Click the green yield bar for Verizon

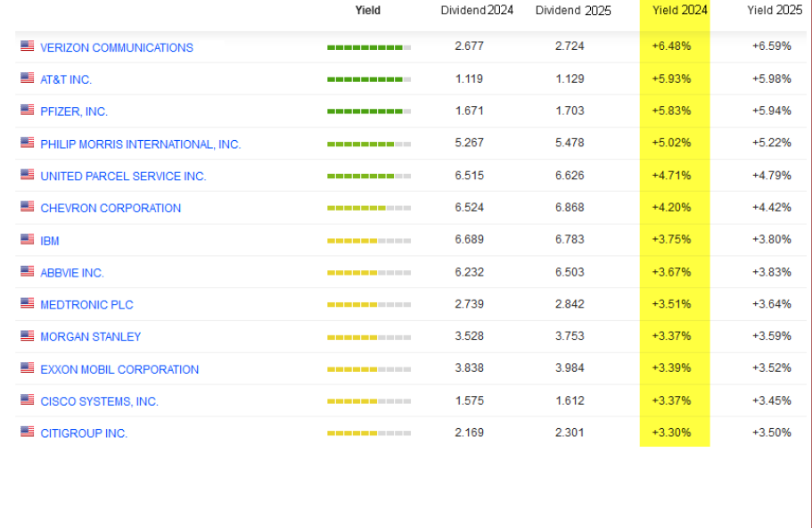coord(368,47)
